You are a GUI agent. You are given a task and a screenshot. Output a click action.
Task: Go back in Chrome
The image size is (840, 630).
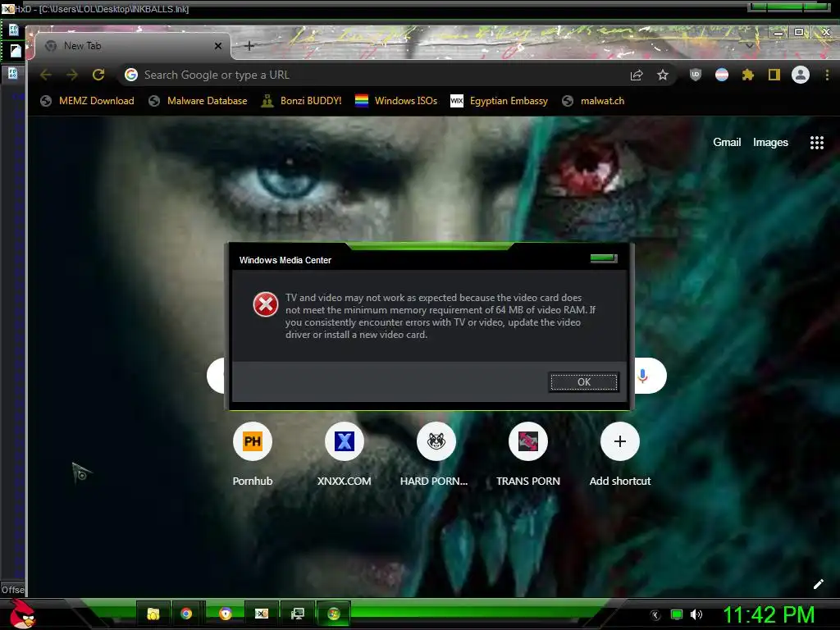pyautogui.click(x=46, y=75)
